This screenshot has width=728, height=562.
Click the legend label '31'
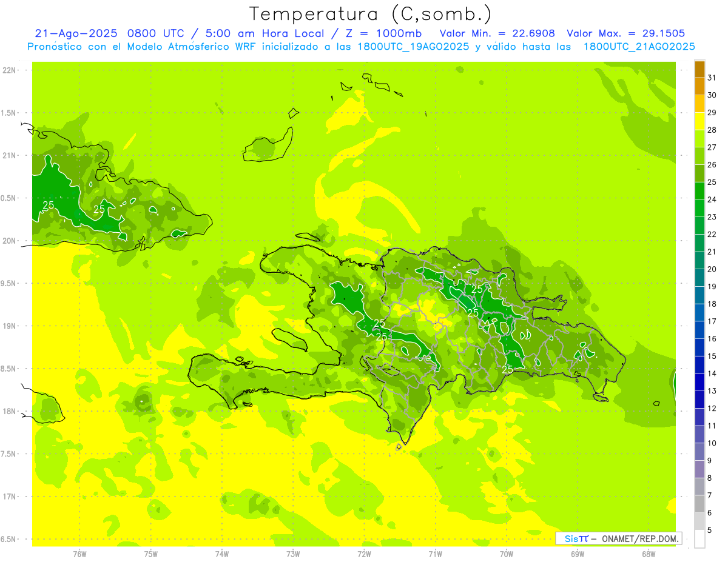(x=712, y=78)
